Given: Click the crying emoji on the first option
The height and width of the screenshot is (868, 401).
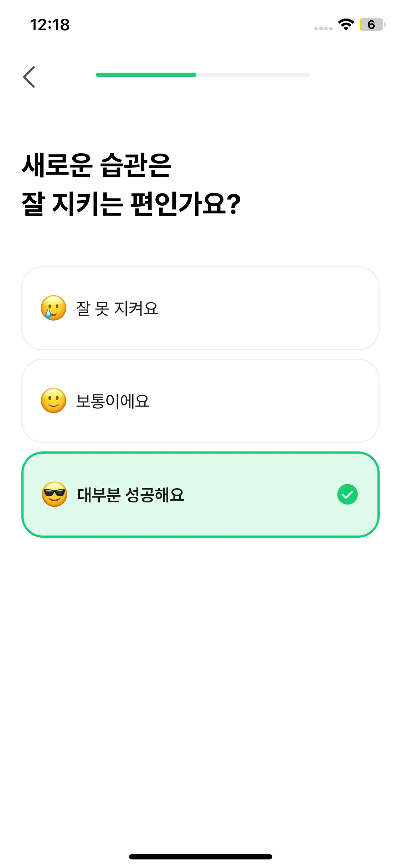Looking at the screenshot, I should (x=53, y=308).
